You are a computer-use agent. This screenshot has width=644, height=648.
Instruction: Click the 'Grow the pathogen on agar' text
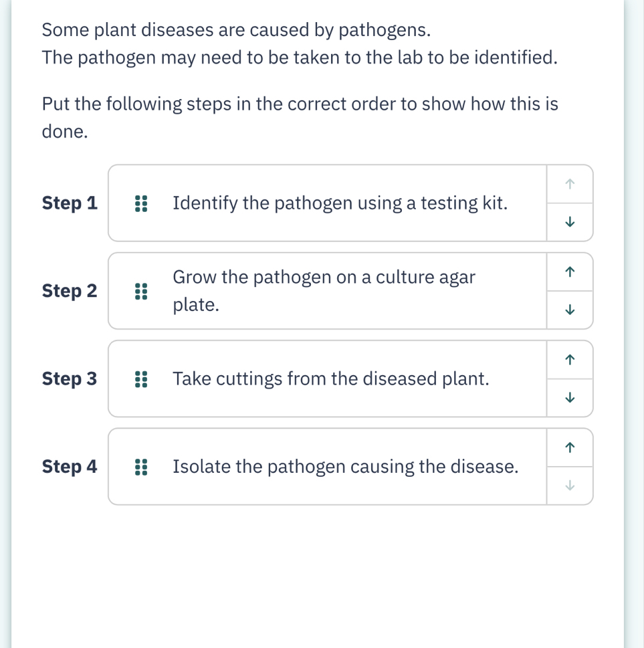tap(324, 291)
